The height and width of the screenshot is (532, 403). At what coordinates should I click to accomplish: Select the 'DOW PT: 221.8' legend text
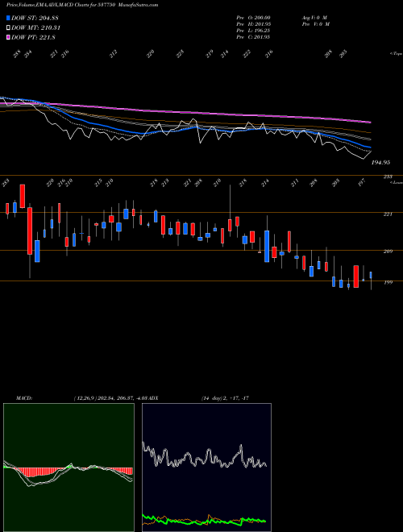[33, 38]
